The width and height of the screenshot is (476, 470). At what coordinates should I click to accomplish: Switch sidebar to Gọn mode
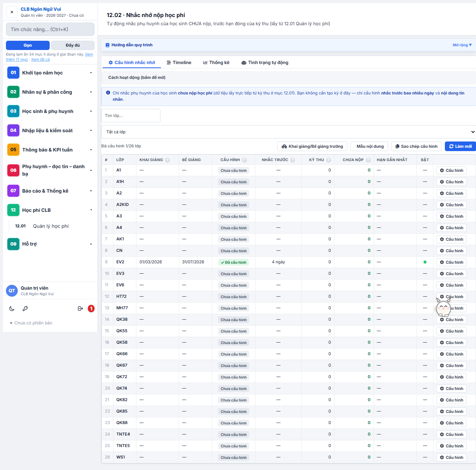click(28, 45)
